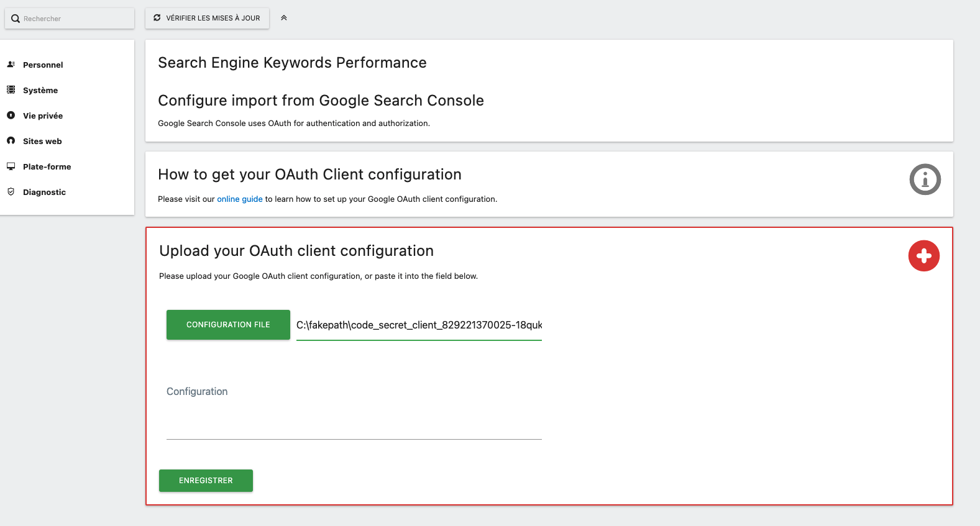Click the double chevron up icon

pos(284,18)
